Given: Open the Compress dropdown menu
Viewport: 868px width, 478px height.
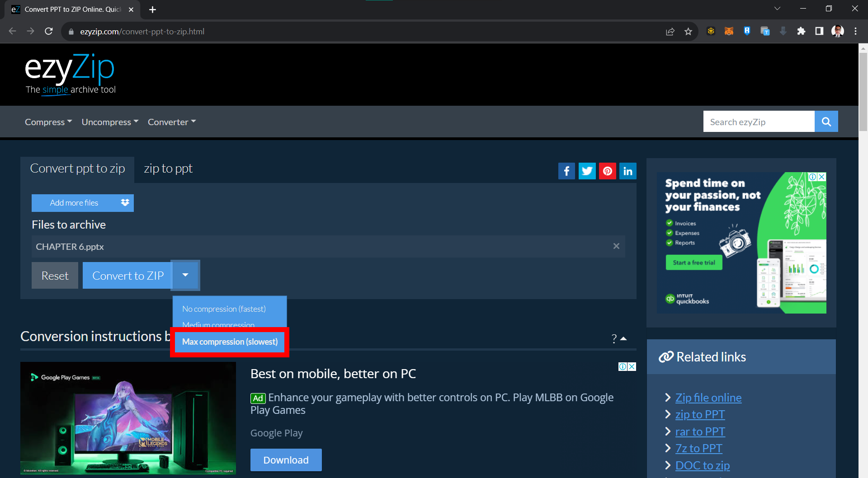Looking at the screenshot, I should coord(48,122).
